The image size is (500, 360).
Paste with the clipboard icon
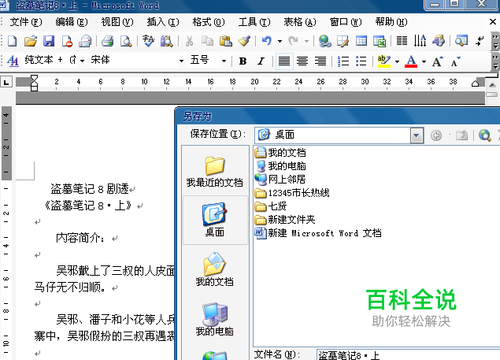226,41
